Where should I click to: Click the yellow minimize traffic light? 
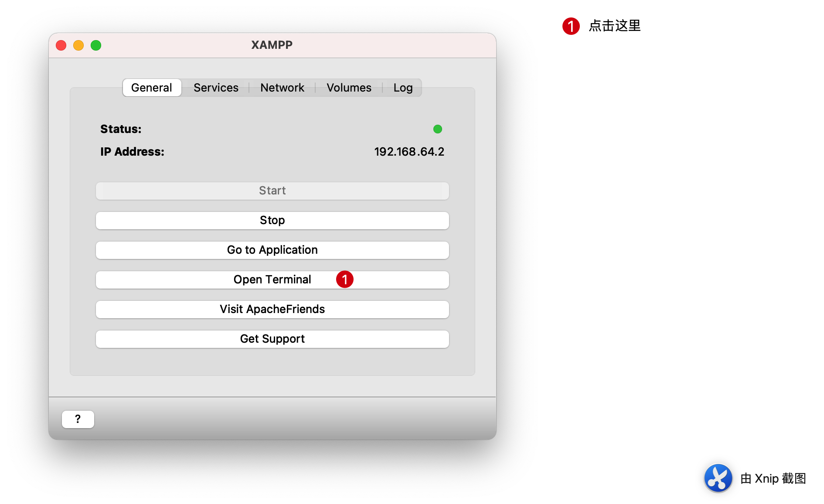78,45
